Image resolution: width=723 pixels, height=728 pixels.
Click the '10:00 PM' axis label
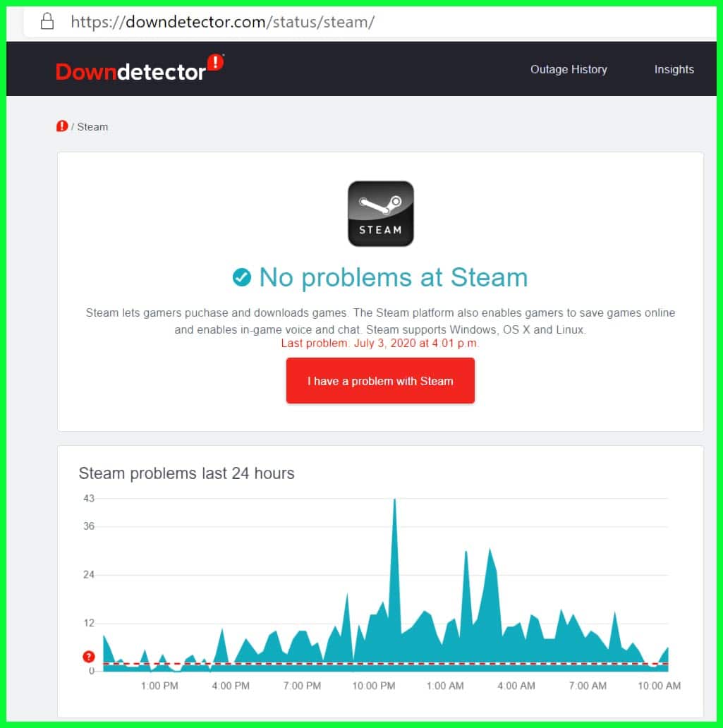373,686
